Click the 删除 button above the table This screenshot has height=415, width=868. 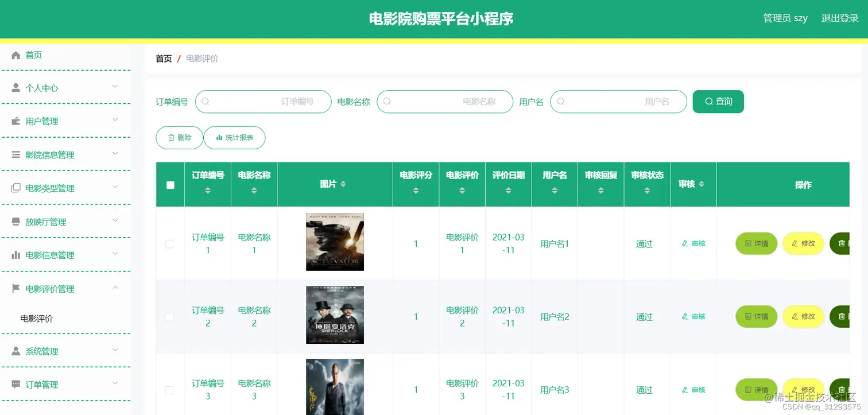coord(179,138)
